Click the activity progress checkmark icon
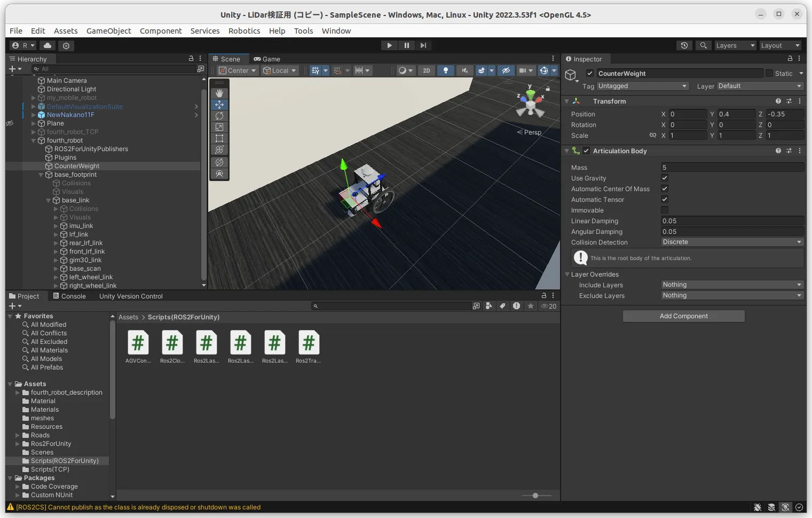The image size is (812, 518). click(x=799, y=507)
